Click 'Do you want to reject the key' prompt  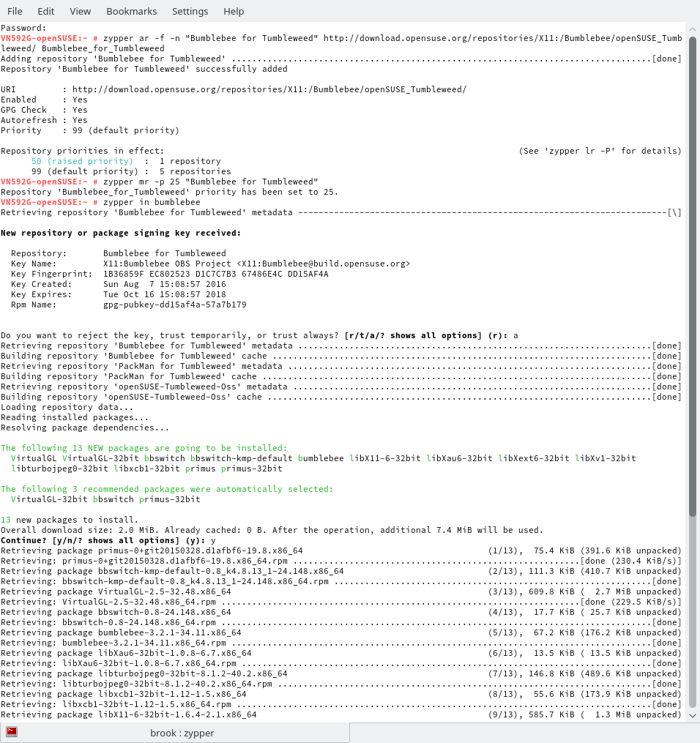point(259,335)
